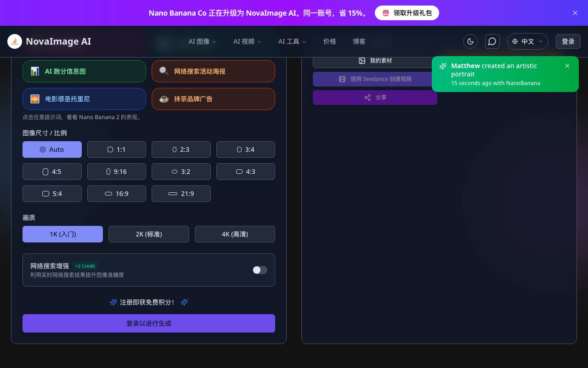The image size is (588, 368).
Task: Select the 2:3 aspect ratio
Action: [181, 149]
